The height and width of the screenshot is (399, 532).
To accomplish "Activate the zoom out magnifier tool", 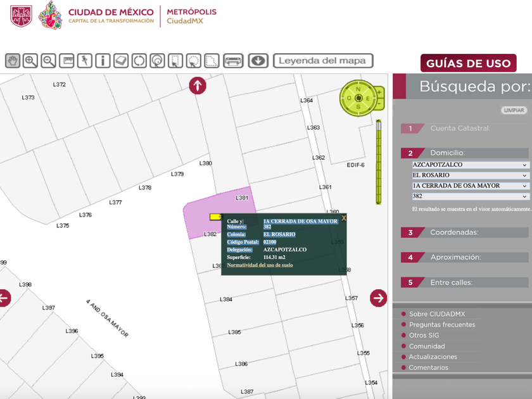I will 49,61.
